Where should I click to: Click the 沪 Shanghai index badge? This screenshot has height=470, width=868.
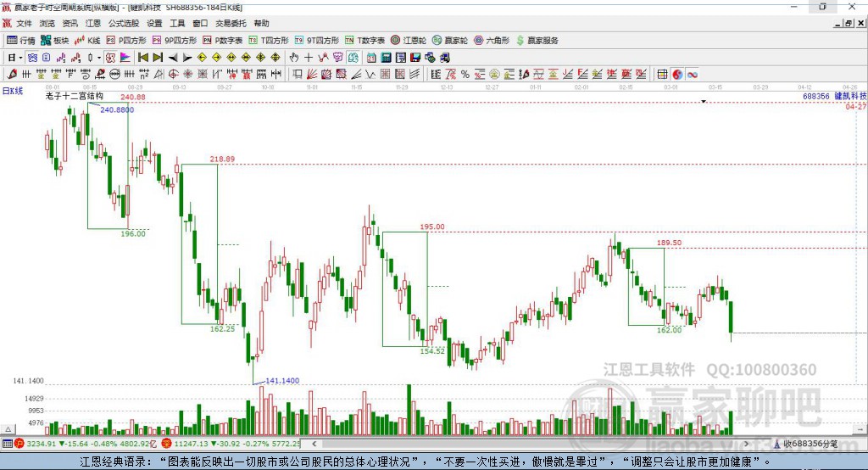[19, 444]
